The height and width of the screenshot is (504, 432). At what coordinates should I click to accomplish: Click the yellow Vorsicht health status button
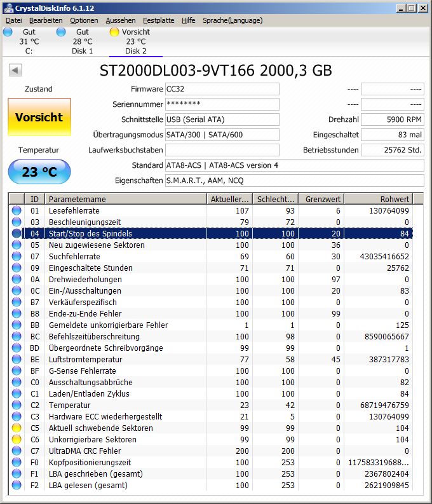39,118
